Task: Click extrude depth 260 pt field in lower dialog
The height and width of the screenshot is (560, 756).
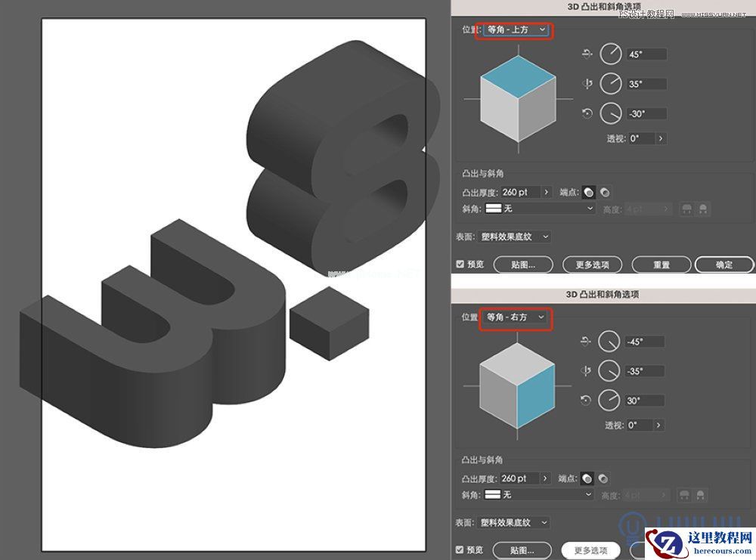Action: tap(519, 478)
